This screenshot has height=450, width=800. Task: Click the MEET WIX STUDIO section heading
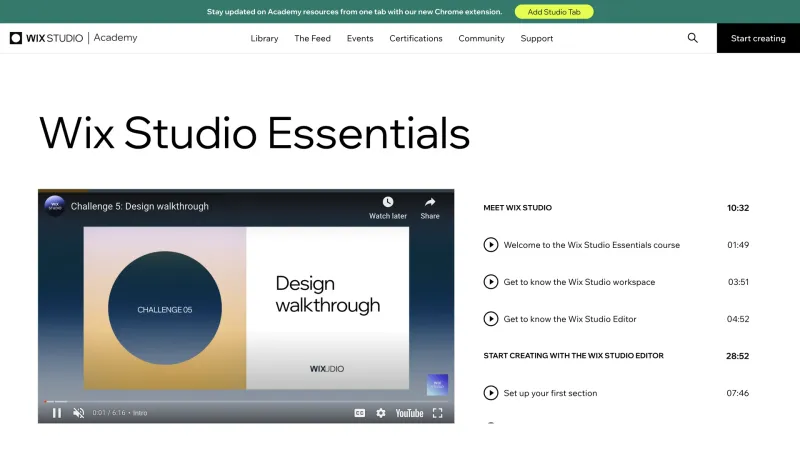pos(517,208)
